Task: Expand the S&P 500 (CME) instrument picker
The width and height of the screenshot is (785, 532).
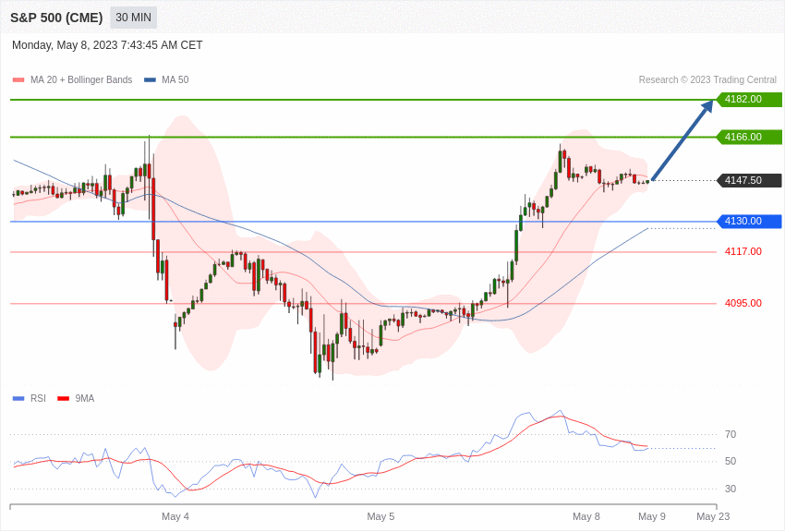Action: tap(55, 17)
